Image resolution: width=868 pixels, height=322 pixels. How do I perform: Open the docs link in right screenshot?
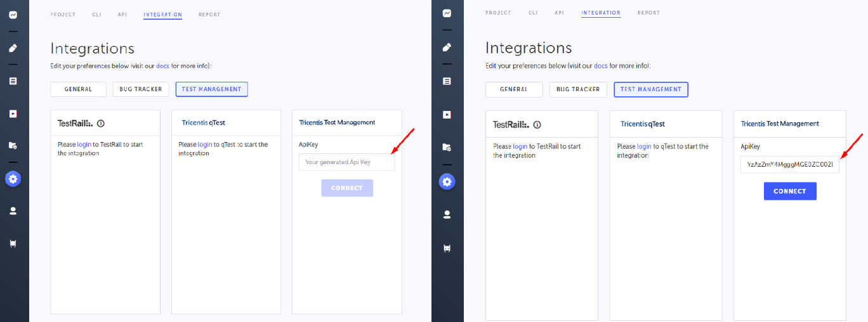pyautogui.click(x=601, y=66)
